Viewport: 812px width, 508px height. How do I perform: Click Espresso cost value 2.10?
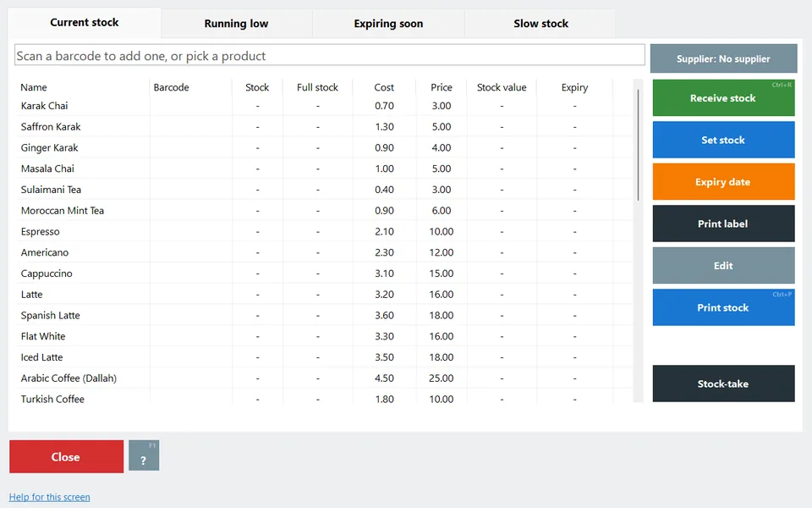coord(384,232)
